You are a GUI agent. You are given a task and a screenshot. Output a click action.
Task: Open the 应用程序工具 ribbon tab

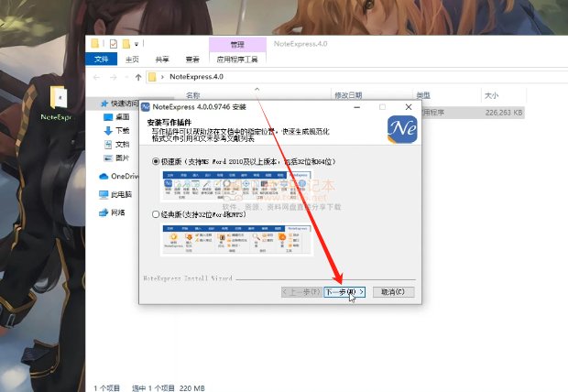tap(237, 59)
